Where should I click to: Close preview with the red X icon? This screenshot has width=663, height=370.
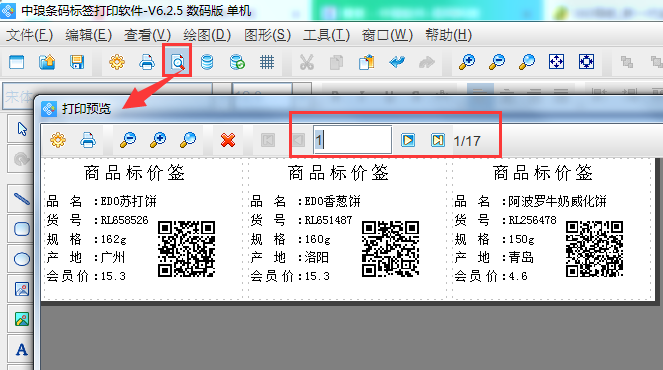click(x=228, y=140)
